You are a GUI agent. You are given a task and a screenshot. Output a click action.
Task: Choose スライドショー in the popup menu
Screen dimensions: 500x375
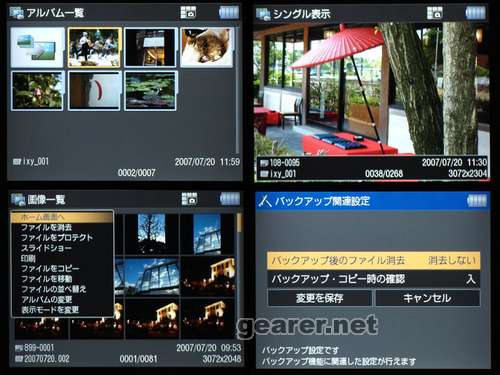click(x=46, y=248)
